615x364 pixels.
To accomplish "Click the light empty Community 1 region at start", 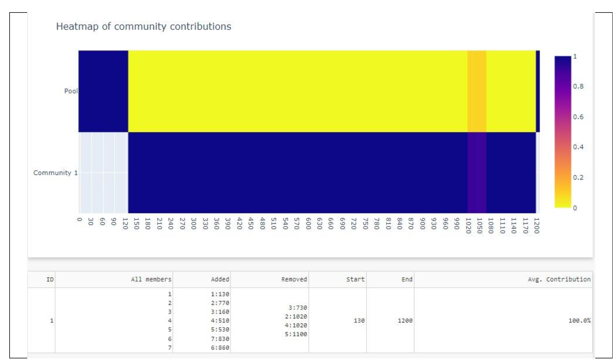I will coord(103,173).
